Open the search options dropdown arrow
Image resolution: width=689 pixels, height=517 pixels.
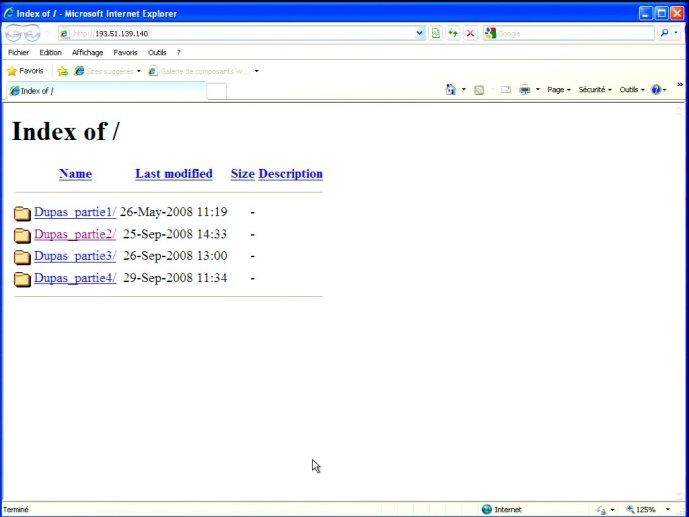point(676,33)
